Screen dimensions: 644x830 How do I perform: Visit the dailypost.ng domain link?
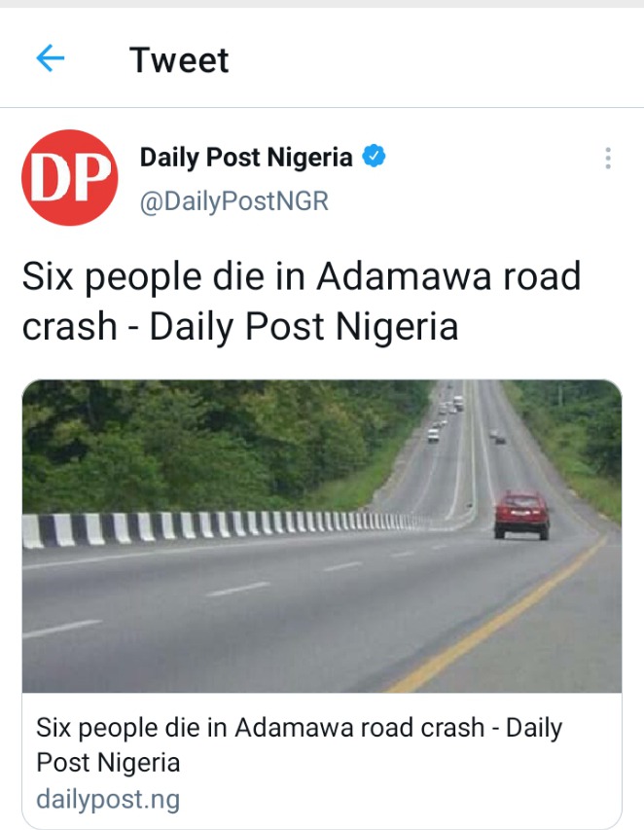[x=108, y=799]
